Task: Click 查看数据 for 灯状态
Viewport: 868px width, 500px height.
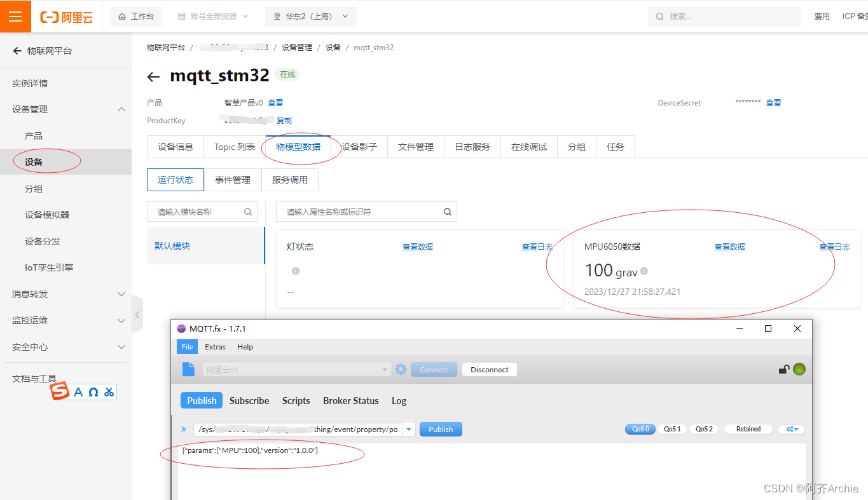Action: 418,247
